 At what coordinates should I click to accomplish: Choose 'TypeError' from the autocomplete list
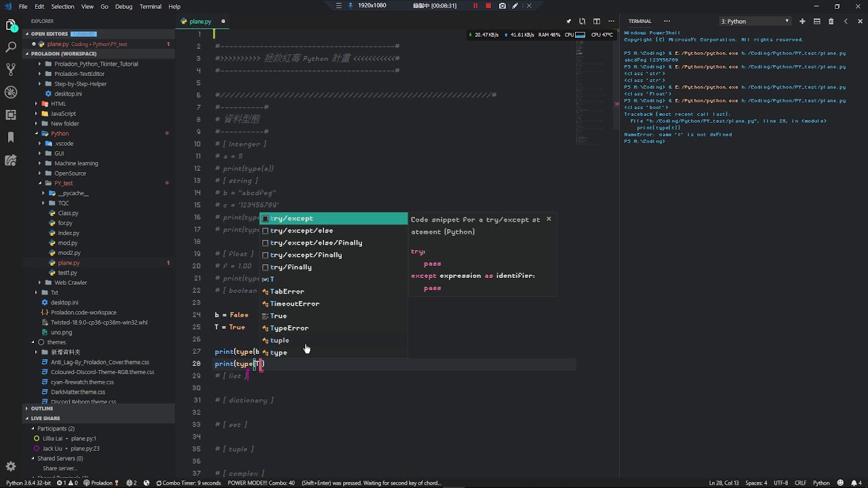tap(290, 328)
